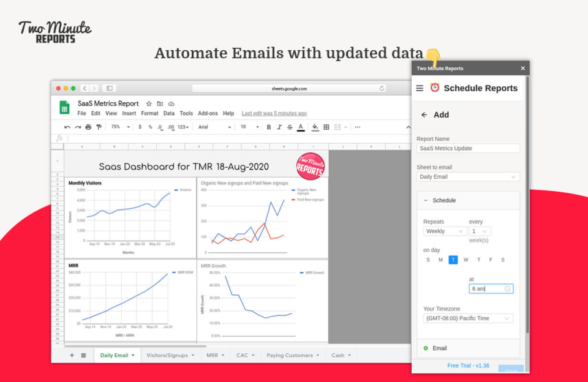
Task: Toggle strikethrough formatting
Action: 290,127
